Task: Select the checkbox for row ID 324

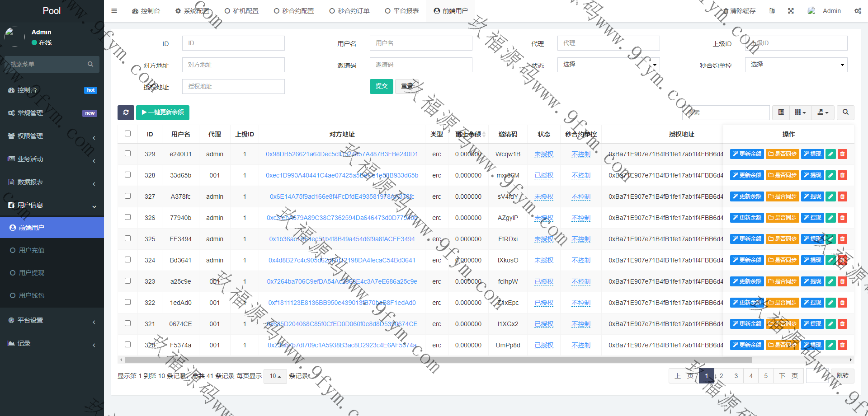Action: tap(127, 260)
